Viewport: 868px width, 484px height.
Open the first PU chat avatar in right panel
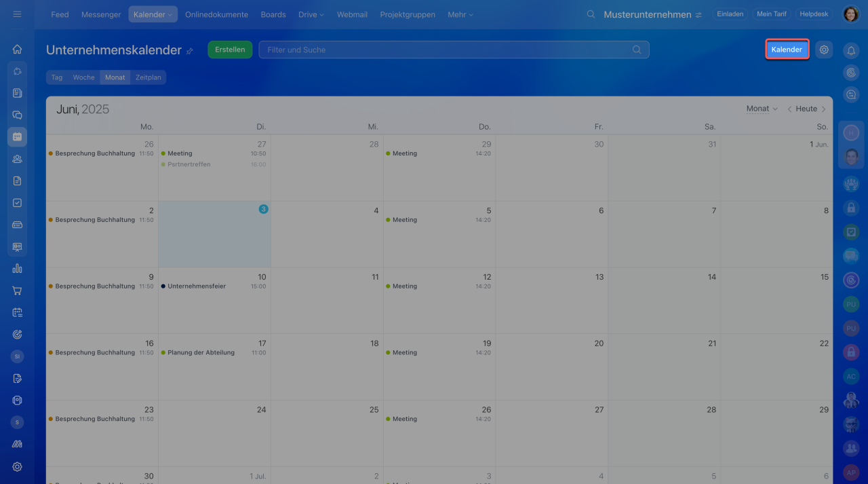pos(851,304)
